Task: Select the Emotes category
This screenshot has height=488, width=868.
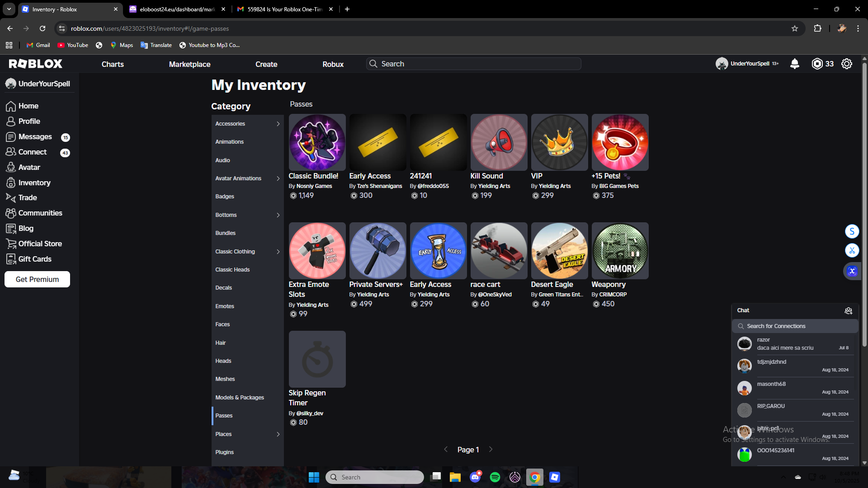Action: click(247, 306)
